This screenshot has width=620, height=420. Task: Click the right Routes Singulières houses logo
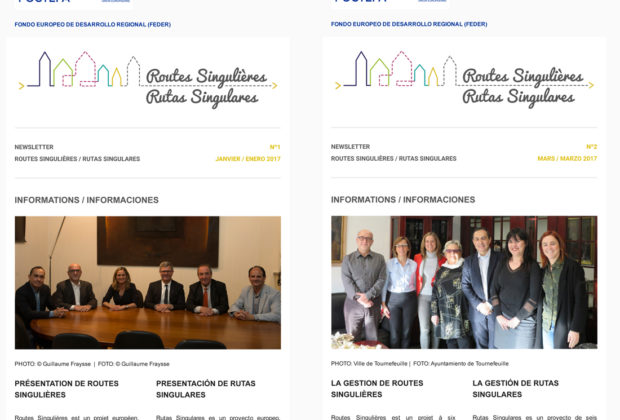point(465,79)
